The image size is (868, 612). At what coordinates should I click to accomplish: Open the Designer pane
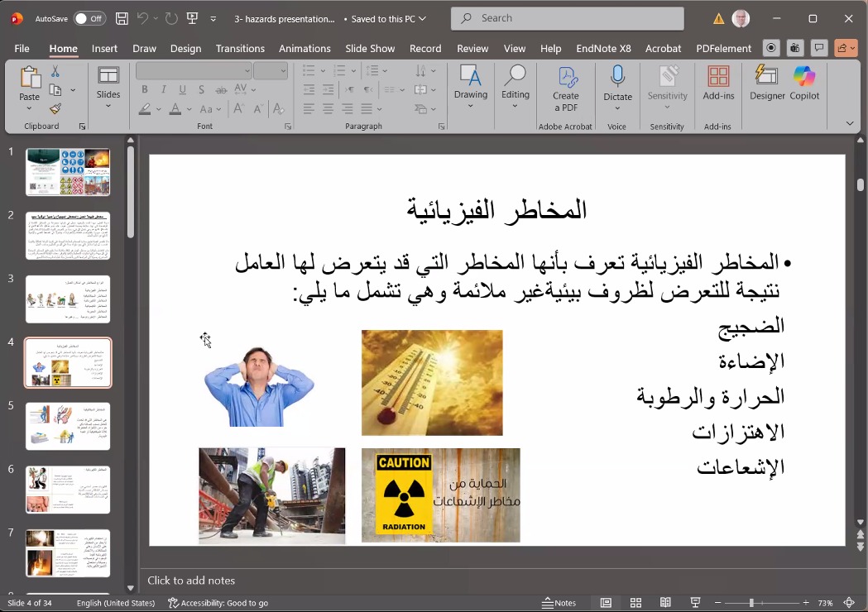click(x=767, y=83)
